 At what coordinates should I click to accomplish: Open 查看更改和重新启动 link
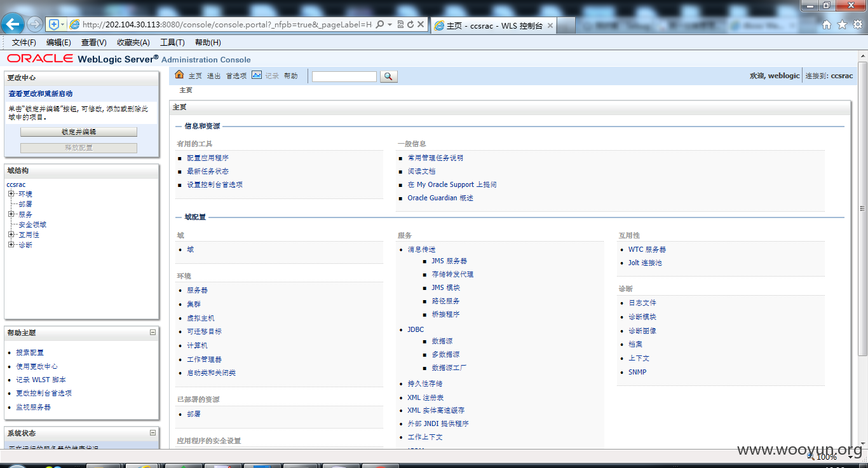41,93
